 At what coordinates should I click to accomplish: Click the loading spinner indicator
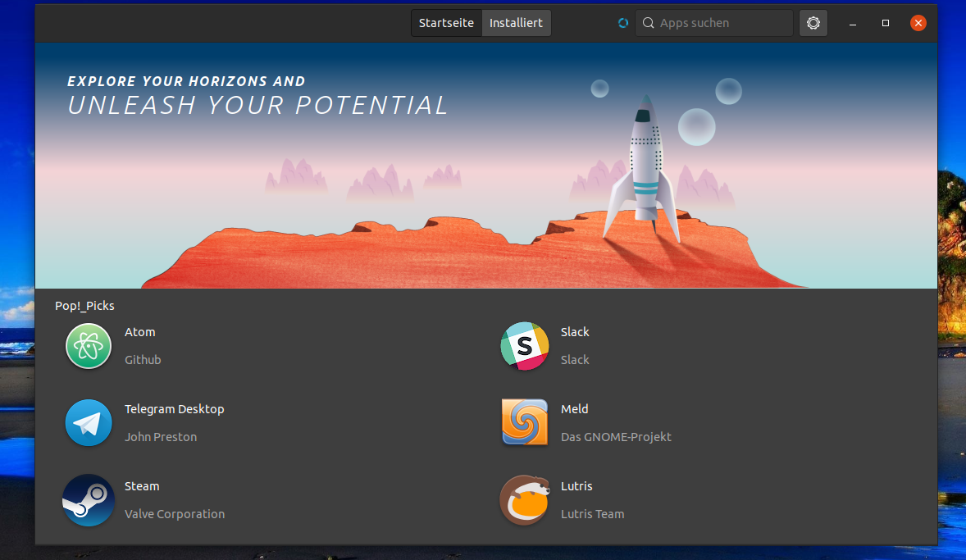(623, 24)
